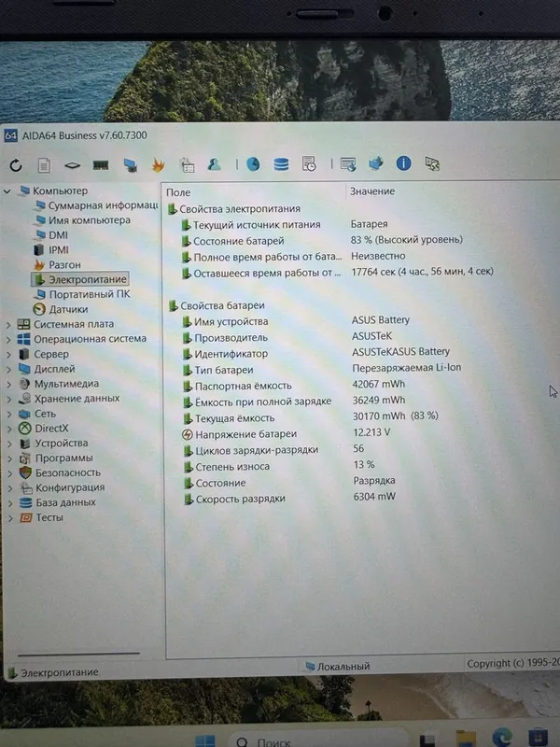Image resolution: width=560 pixels, height=747 pixels.
Task: Click the rightmost toolbar settings icon
Action: (x=432, y=164)
